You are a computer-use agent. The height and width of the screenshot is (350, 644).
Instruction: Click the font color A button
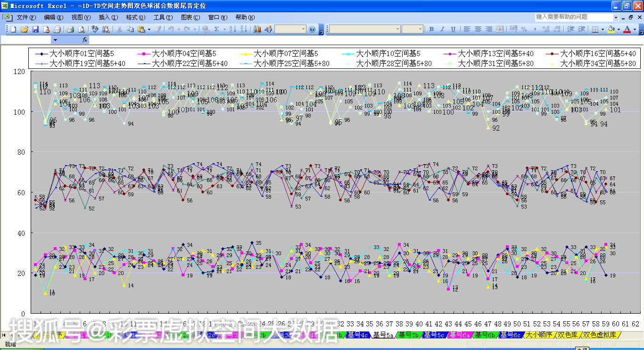click(x=627, y=29)
